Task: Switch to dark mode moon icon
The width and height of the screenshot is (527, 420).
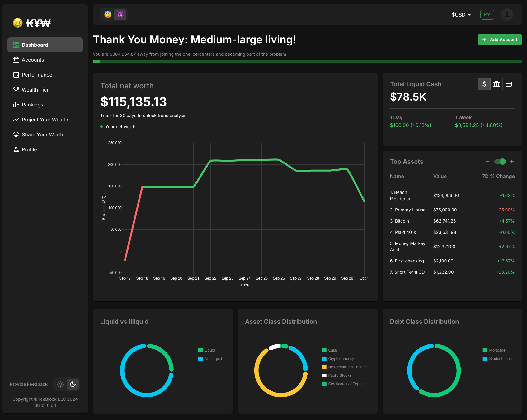Action: click(x=73, y=384)
